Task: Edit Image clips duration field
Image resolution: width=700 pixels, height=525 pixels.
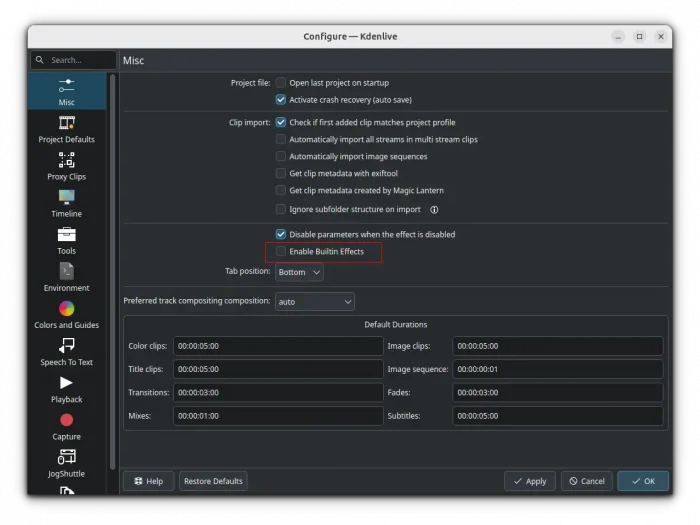Action: coord(558,346)
